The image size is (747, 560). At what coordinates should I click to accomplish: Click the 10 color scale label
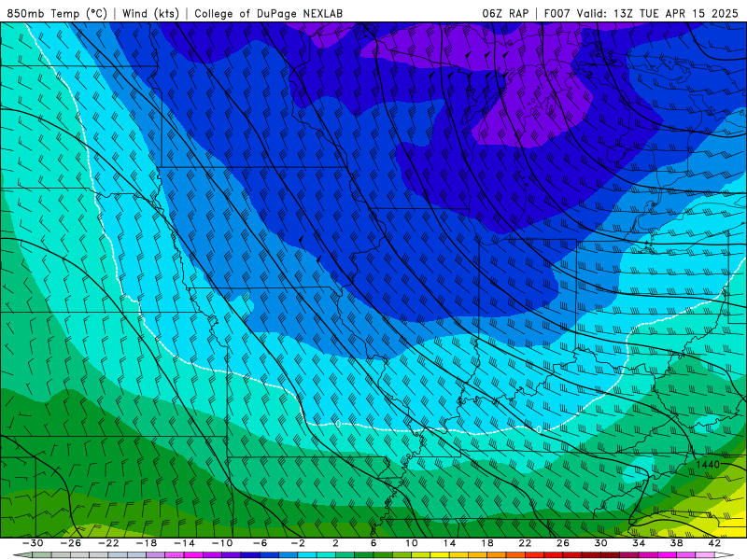coord(412,543)
